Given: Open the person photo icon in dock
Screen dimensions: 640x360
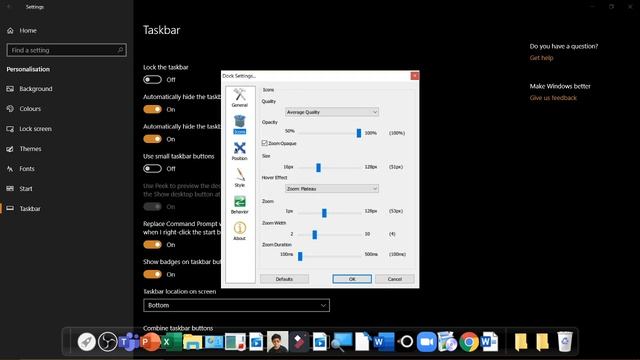Looking at the screenshot, I should (x=278, y=342).
